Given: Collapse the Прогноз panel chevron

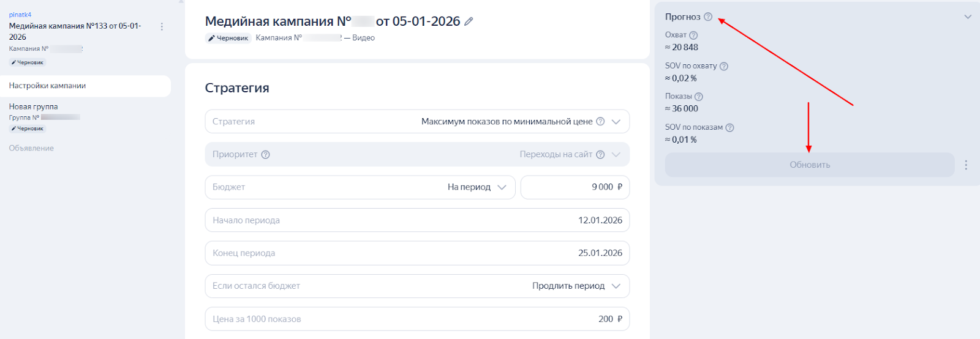Looking at the screenshot, I should tap(968, 17).
